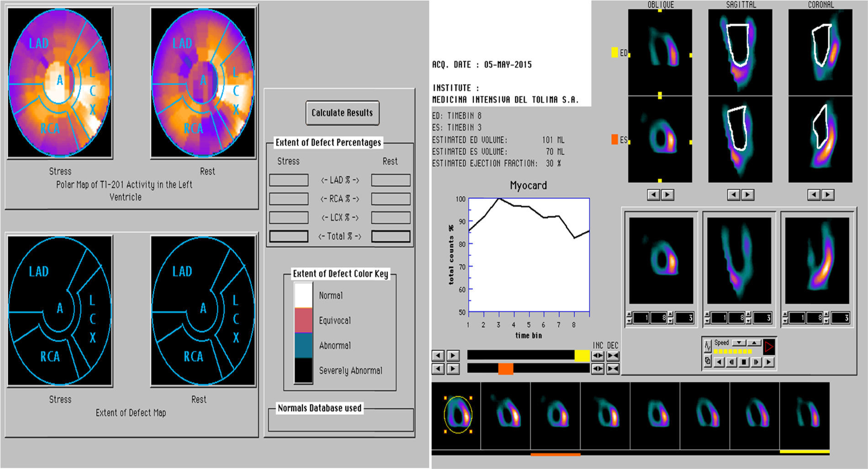Step one frame backward in cine controls
Viewport: 868px width, 469px height.
(731, 362)
